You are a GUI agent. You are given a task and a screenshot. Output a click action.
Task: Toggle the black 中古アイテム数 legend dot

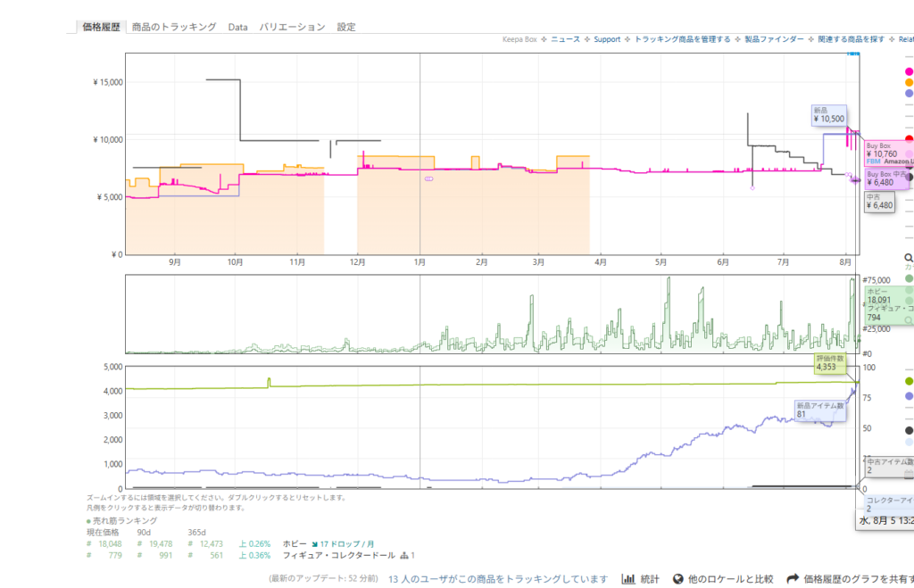click(x=909, y=431)
